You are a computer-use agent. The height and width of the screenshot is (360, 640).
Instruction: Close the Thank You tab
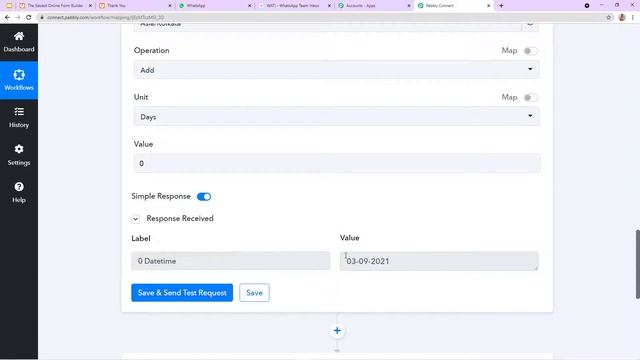point(170,6)
